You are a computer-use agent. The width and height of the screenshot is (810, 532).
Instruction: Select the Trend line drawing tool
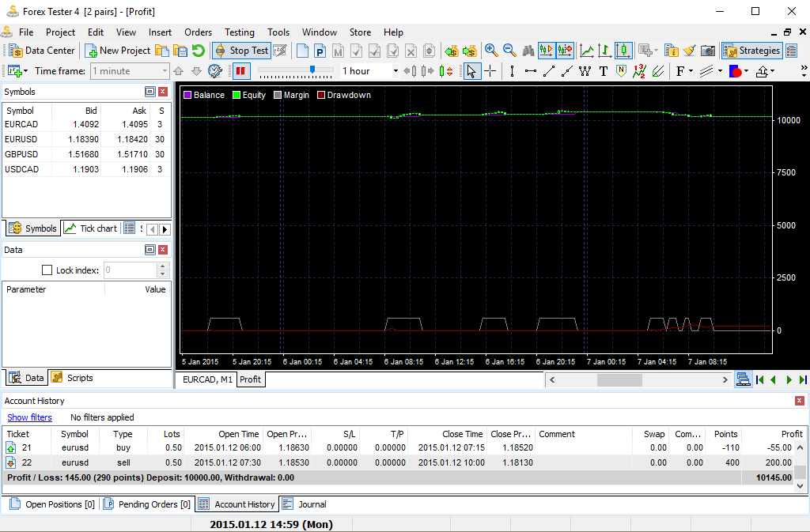(x=551, y=71)
